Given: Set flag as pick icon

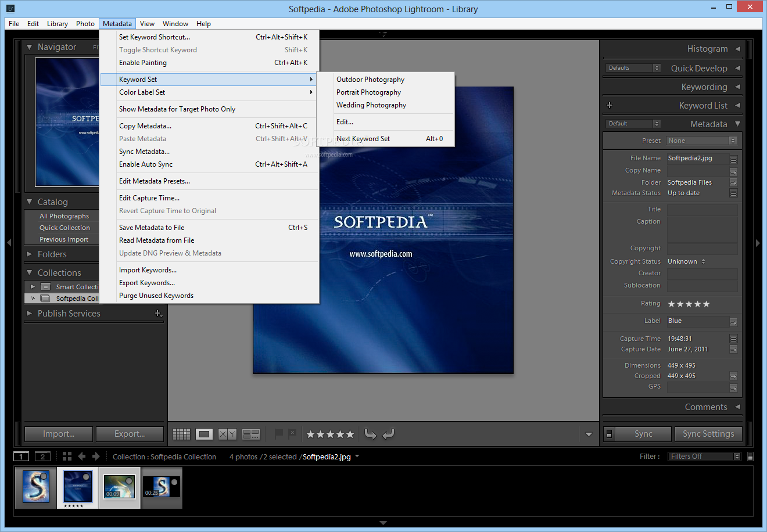Looking at the screenshot, I should click(278, 433).
